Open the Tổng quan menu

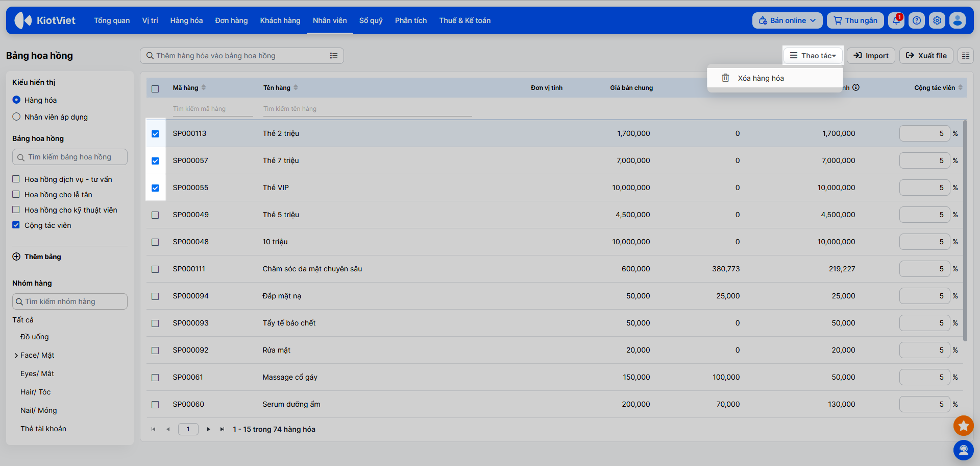112,20
